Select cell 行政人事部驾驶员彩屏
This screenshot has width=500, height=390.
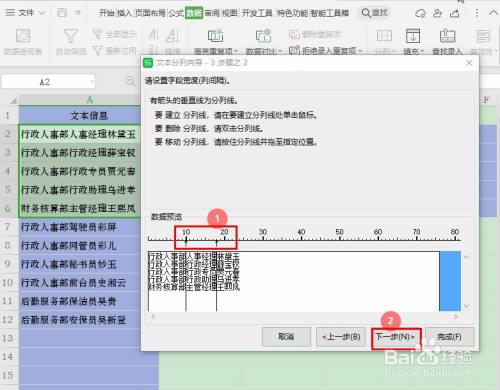point(89,227)
